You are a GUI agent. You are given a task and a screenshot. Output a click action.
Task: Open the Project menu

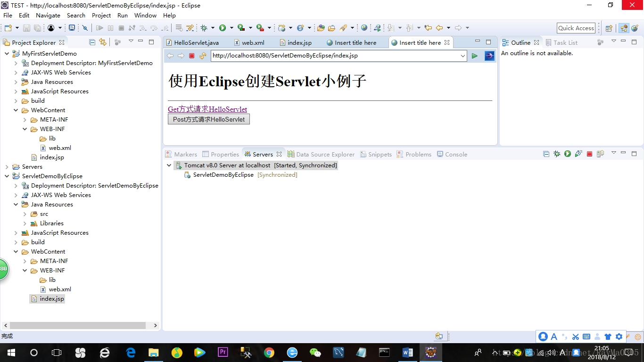click(101, 15)
